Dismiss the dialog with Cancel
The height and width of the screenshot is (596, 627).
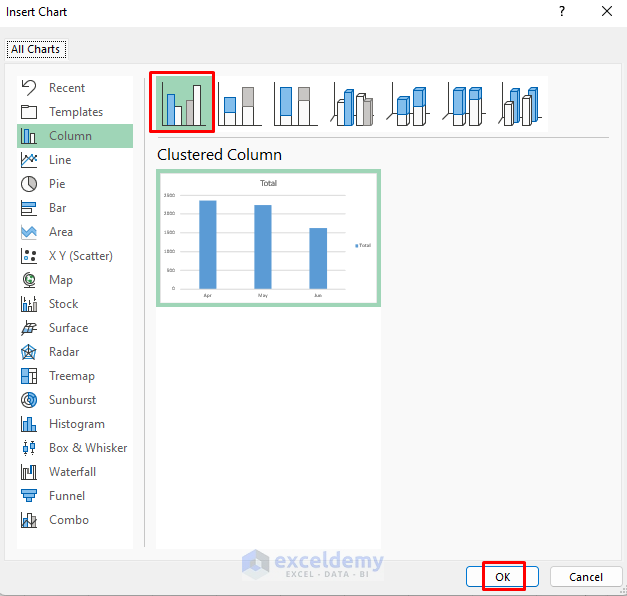[x=586, y=577]
